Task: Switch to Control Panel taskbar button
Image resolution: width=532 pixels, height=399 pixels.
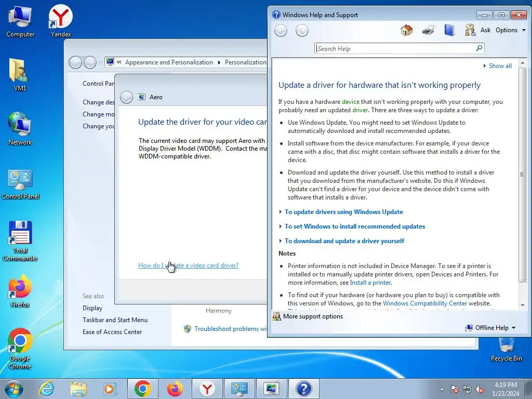Action: click(239, 389)
